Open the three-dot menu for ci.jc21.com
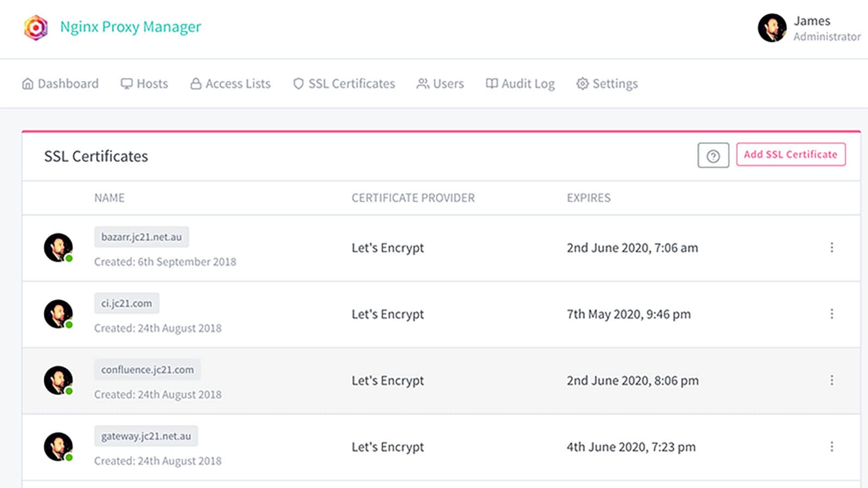Image resolution: width=868 pixels, height=488 pixels. [831, 314]
